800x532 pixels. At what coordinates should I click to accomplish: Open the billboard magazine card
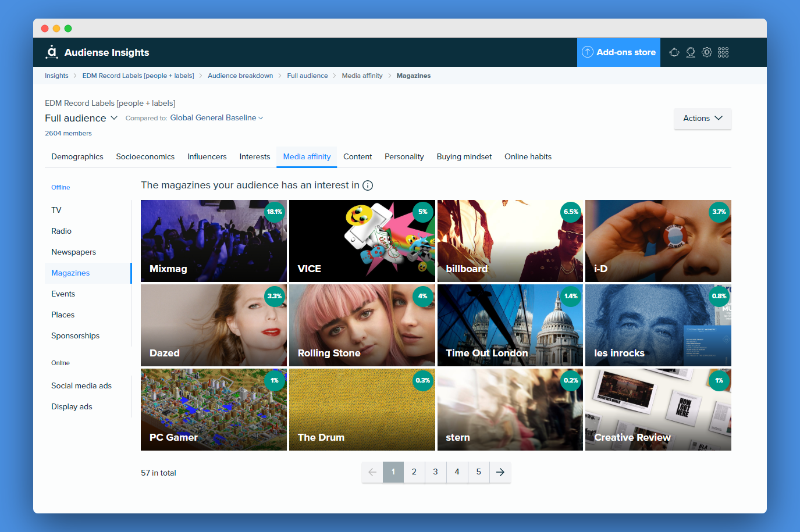tap(510, 241)
